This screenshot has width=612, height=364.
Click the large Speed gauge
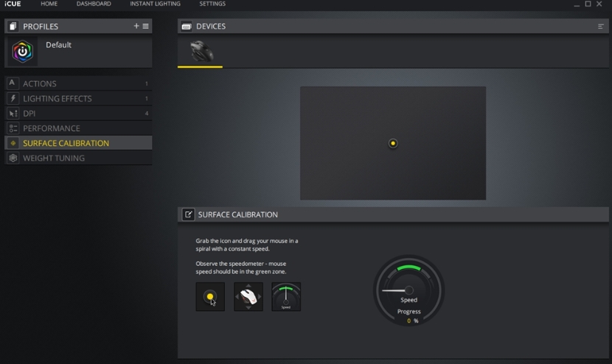[408, 290]
